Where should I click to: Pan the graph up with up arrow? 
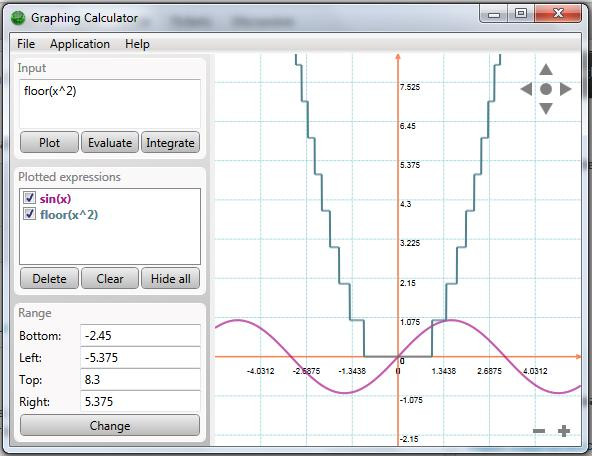546,69
